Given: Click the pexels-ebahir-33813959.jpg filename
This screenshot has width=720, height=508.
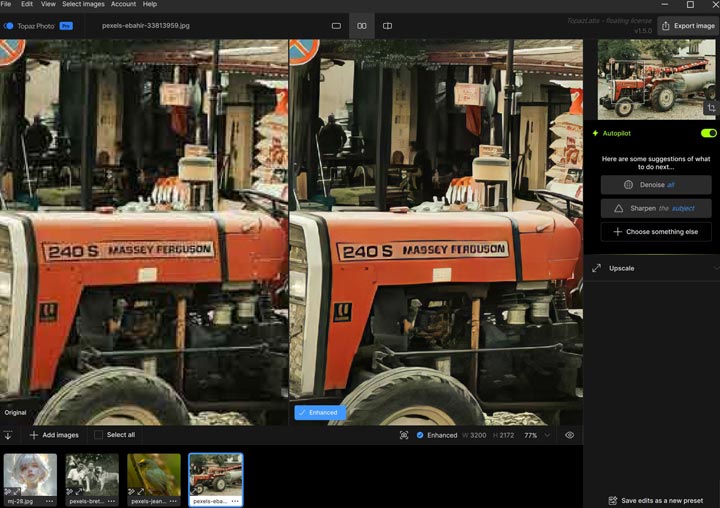Looking at the screenshot, I should click(146, 26).
